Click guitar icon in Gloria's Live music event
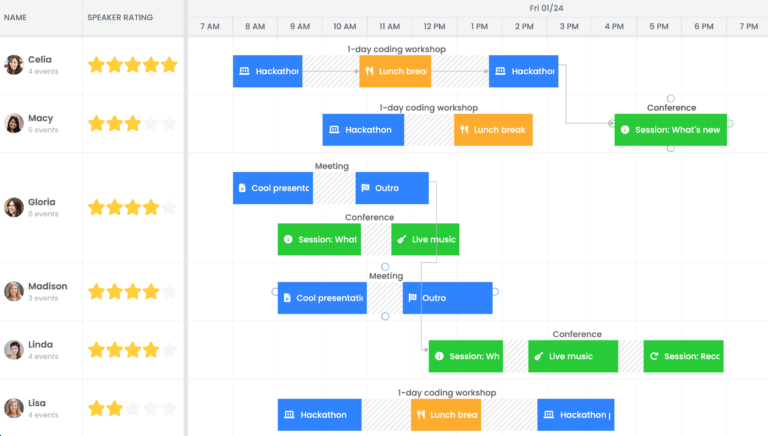Image resolution: width=768 pixels, height=436 pixels. click(x=402, y=239)
